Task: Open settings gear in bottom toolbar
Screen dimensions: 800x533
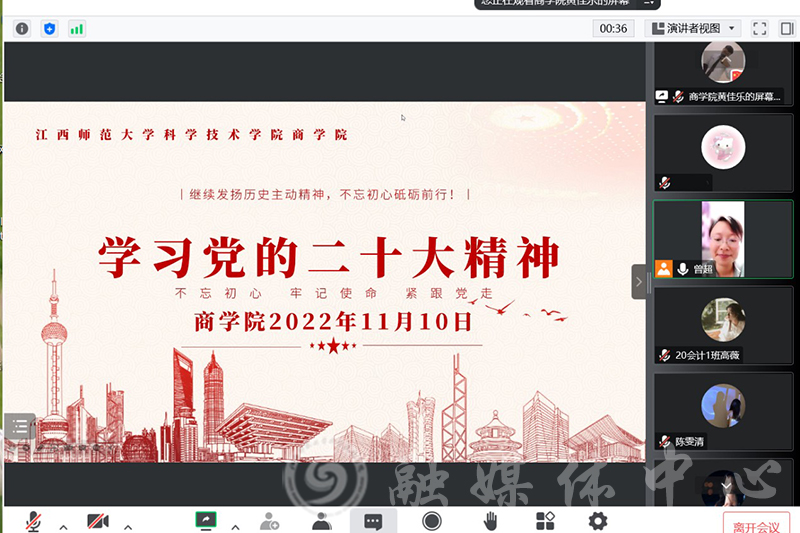Action: (598, 521)
